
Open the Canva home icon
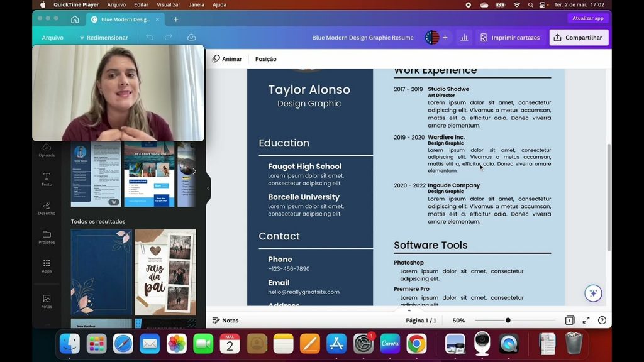75,19
